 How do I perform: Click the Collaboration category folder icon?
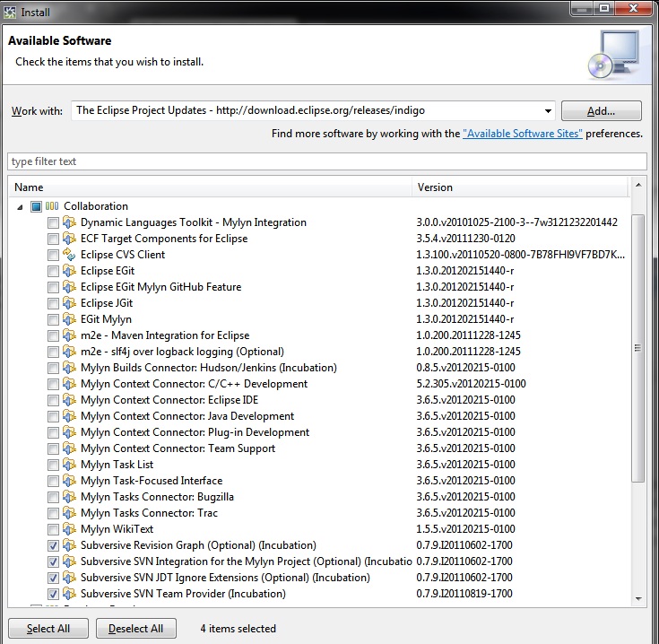click(52, 206)
